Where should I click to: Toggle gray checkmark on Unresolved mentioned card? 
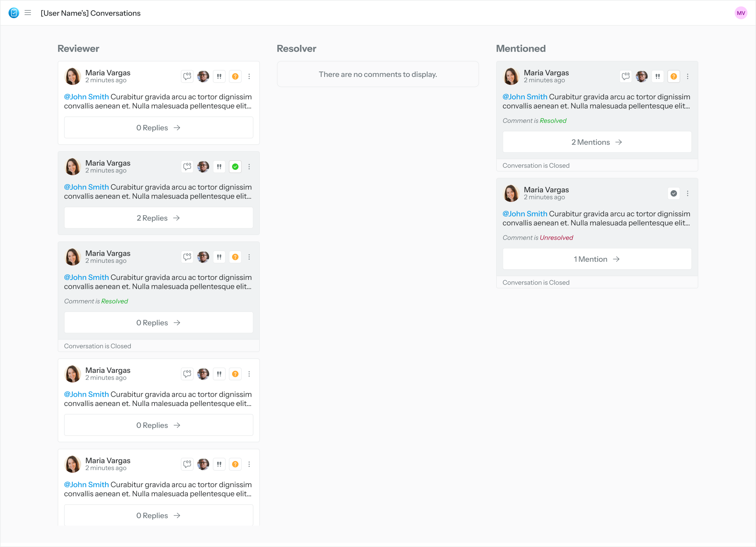point(674,193)
